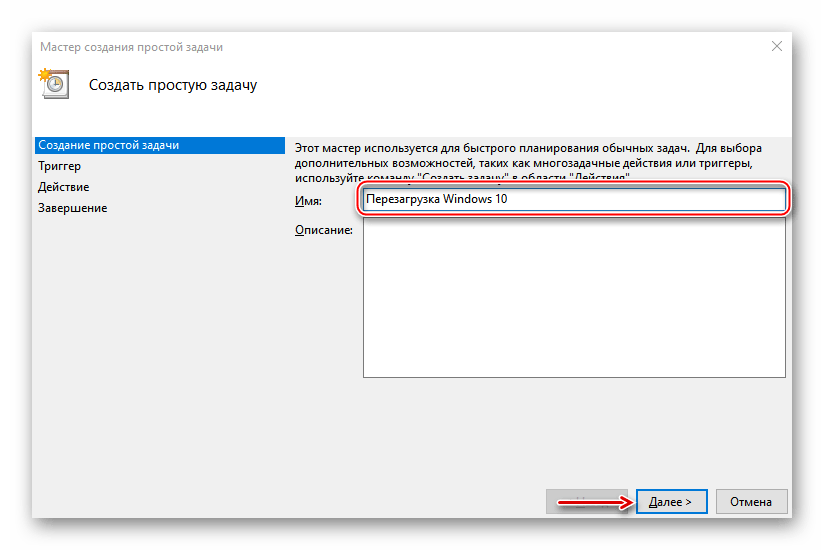Open the Действие step in sidebar

[x=64, y=187]
